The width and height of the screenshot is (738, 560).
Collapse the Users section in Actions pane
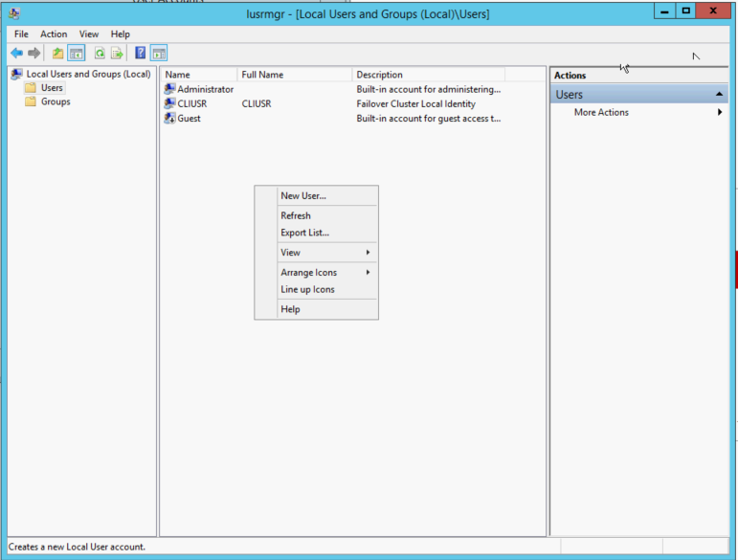click(719, 94)
